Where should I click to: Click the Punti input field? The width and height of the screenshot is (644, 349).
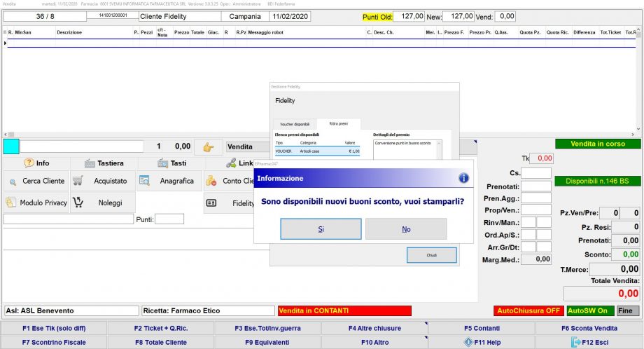[x=169, y=219]
